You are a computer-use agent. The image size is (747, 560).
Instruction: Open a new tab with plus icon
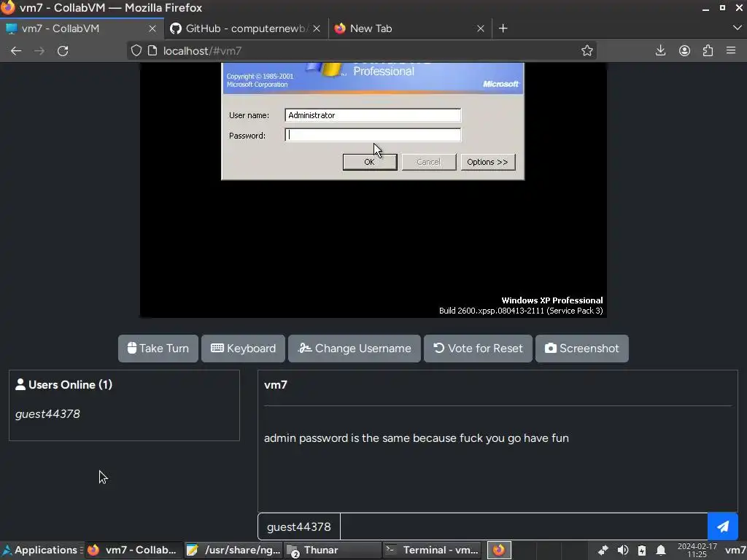coord(503,28)
